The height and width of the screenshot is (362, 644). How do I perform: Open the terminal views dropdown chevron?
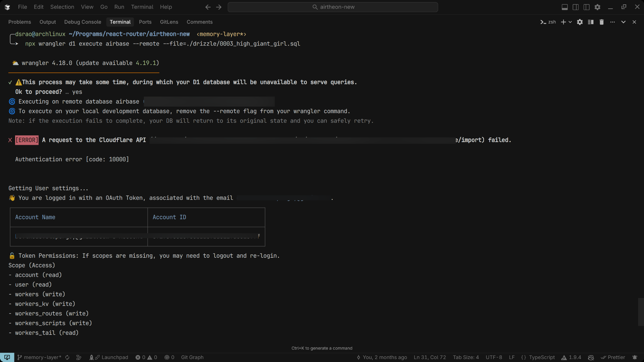coord(624,22)
